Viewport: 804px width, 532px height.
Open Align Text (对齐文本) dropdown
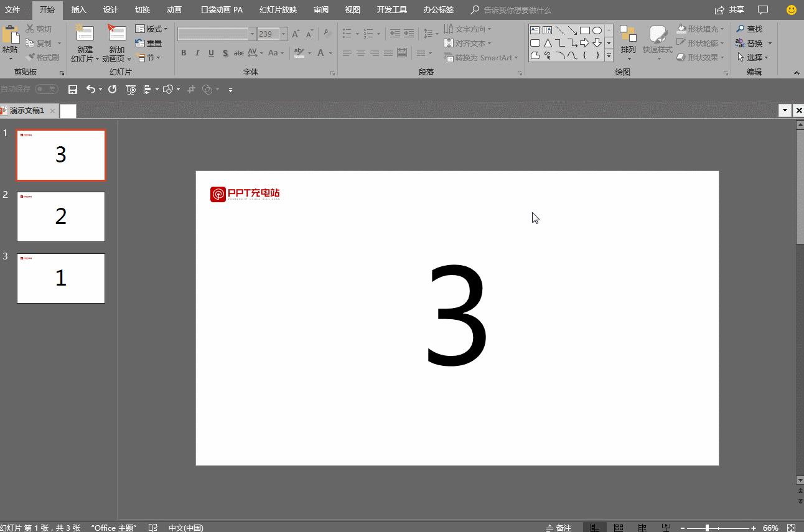pyautogui.click(x=468, y=44)
